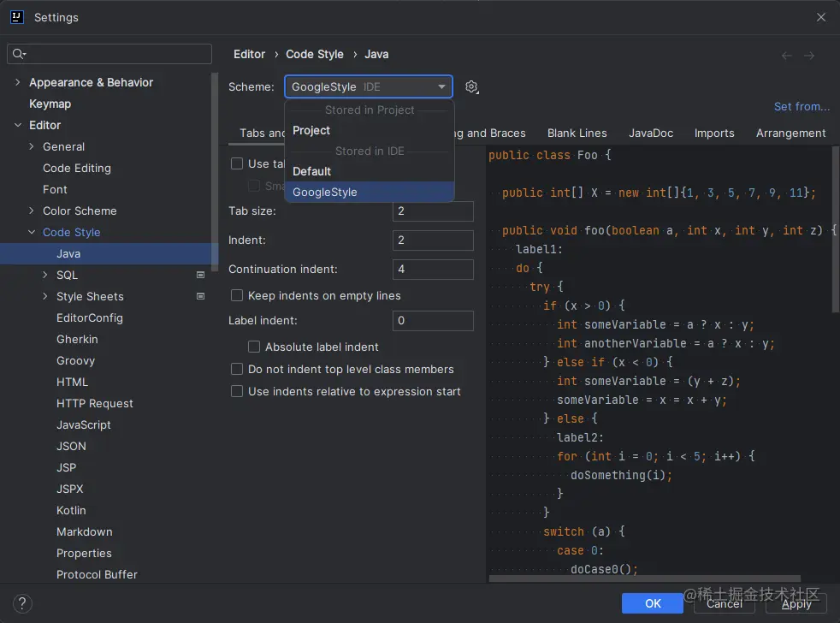
Task: Select Protocol Buffer in the tree
Action: click(97, 575)
